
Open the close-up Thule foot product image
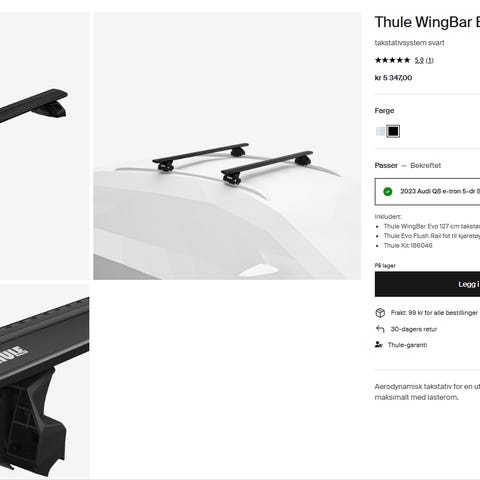[45, 382]
